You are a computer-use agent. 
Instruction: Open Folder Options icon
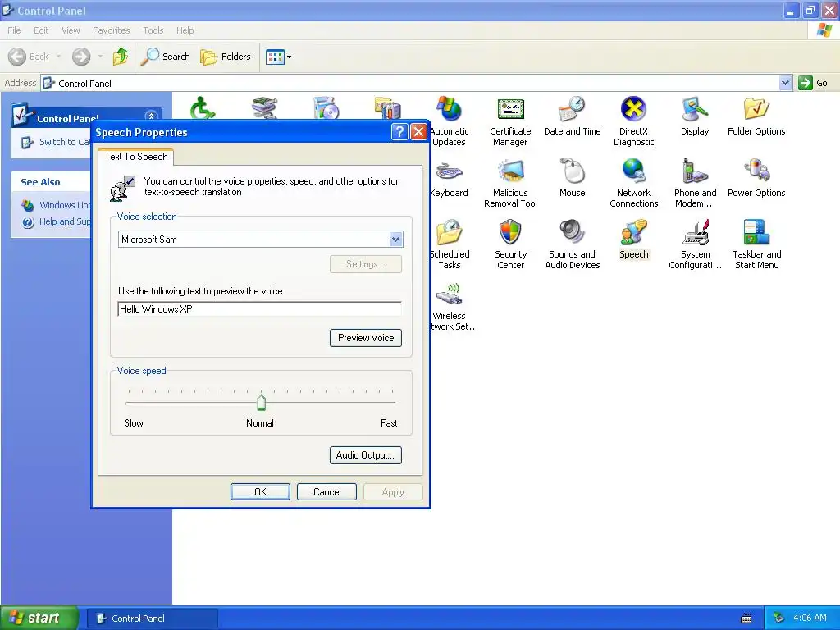pyautogui.click(x=756, y=109)
